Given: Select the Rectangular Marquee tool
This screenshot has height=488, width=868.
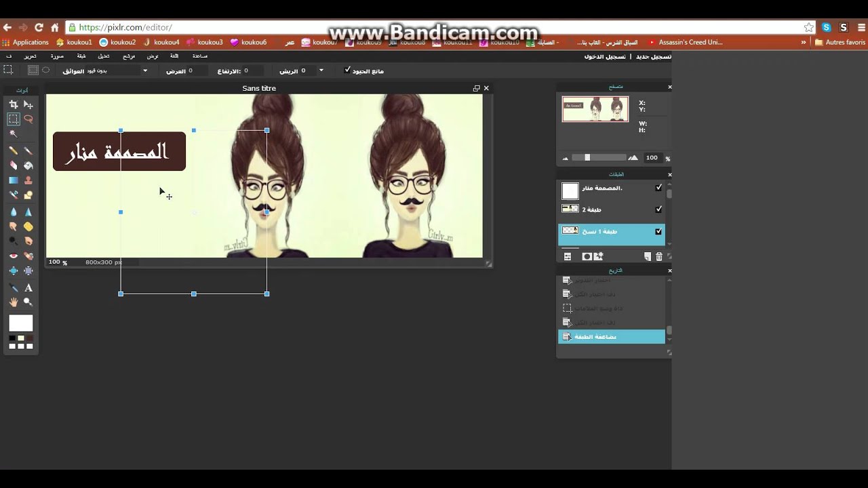Looking at the screenshot, I should 13,119.
